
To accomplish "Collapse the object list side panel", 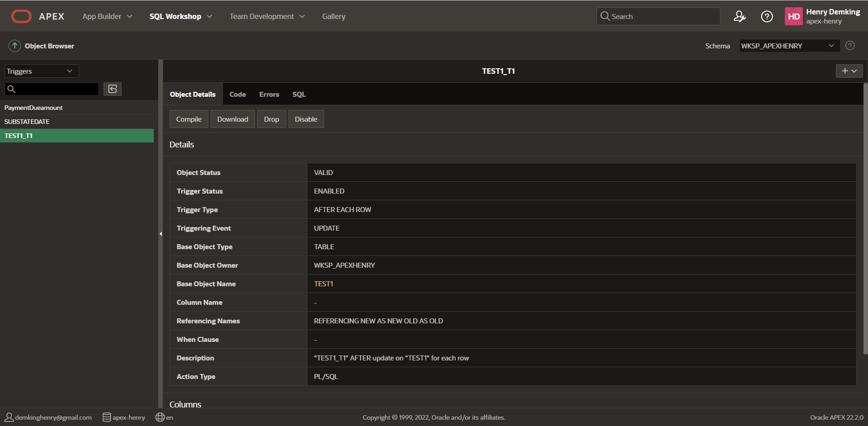I will click(x=160, y=234).
